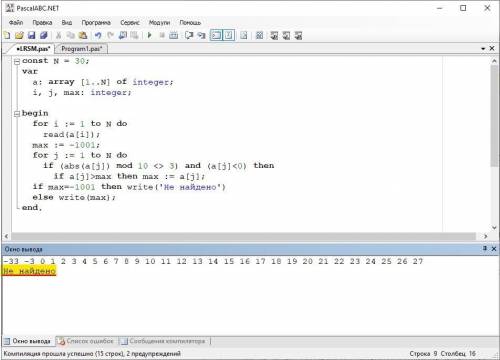
Task: Create a new file from toolbar
Action: 7,35
